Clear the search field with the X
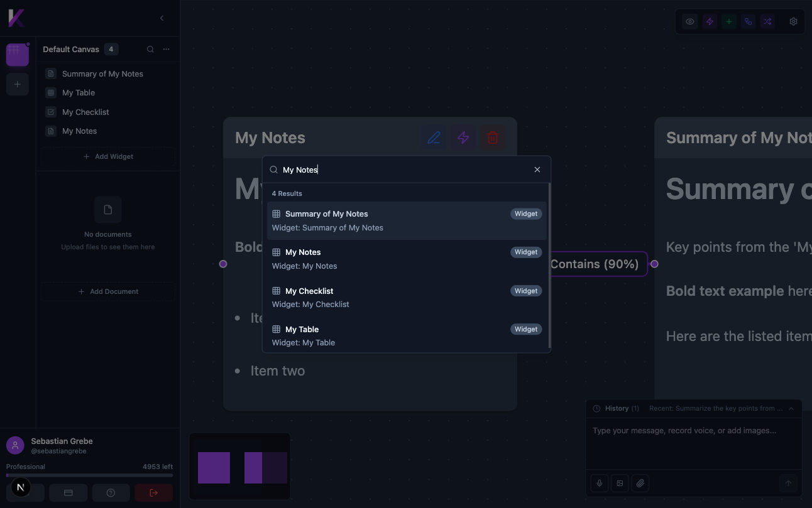 tap(537, 169)
